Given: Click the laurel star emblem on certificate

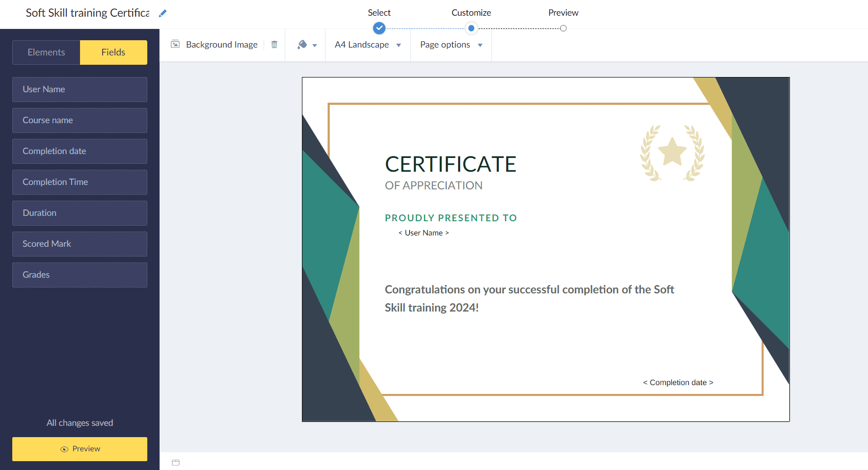Looking at the screenshot, I should click(x=672, y=153).
